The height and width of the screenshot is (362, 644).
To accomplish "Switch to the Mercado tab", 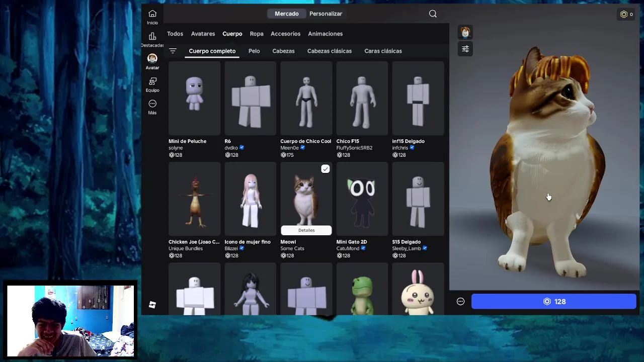I will coord(287,14).
